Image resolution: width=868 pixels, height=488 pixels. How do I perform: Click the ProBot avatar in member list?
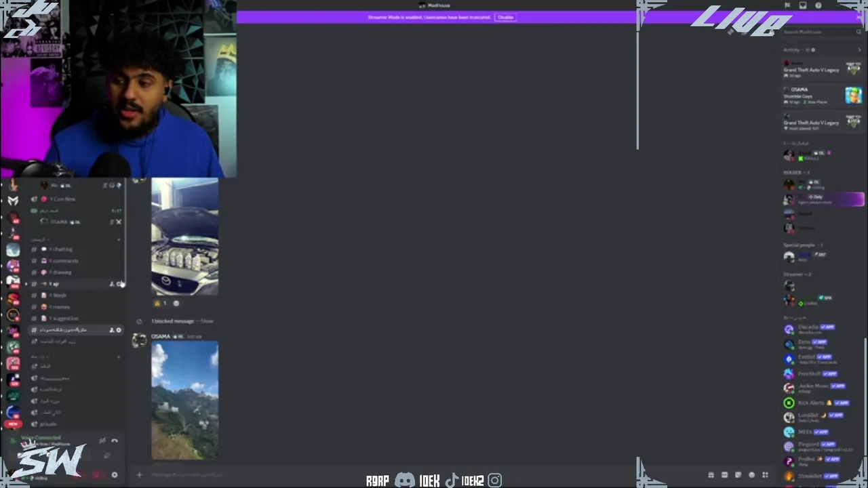tap(789, 462)
